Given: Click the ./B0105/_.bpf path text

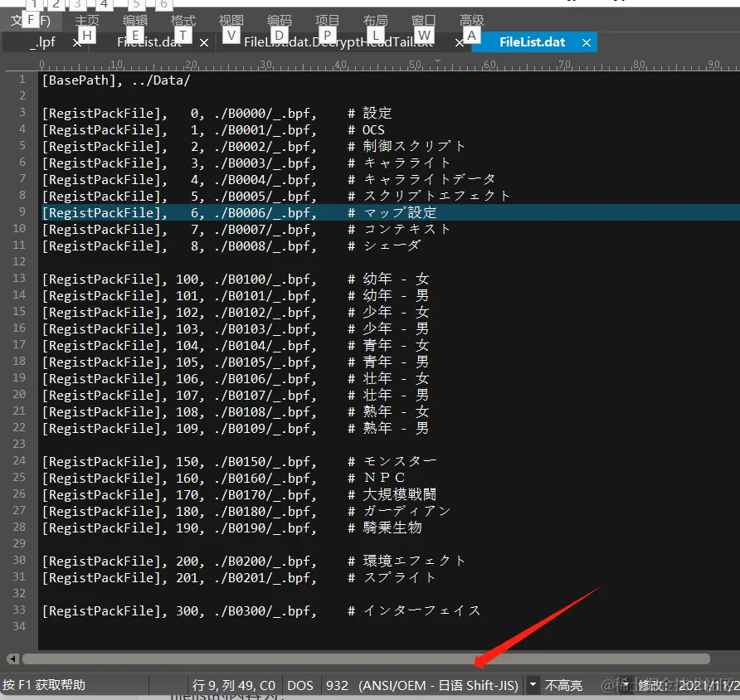Looking at the screenshot, I should coord(265,362).
